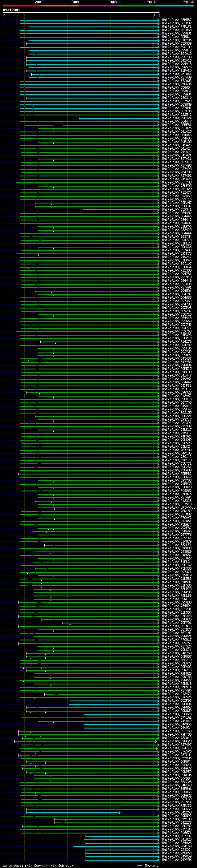The width and height of the screenshot is (197, 868).
Task: Select the UniRef100_A5BPB2 label
Action: 177,474
